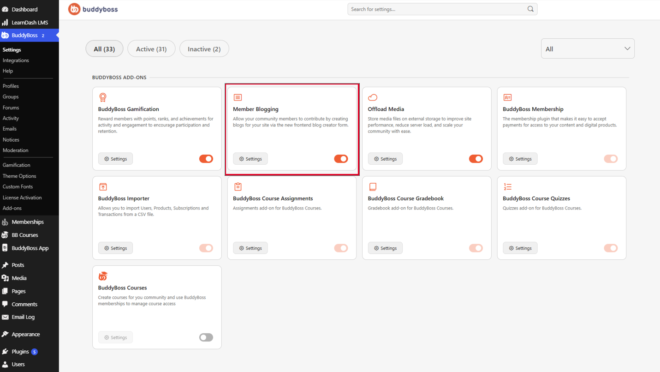Click the BuddyBoss Membership card icon
660x372 pixels.
(x=508, y=98)
